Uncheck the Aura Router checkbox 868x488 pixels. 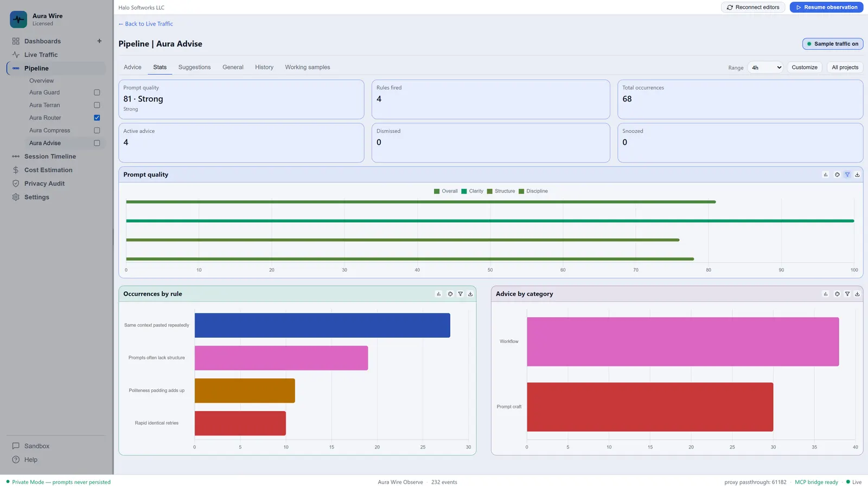97,118
